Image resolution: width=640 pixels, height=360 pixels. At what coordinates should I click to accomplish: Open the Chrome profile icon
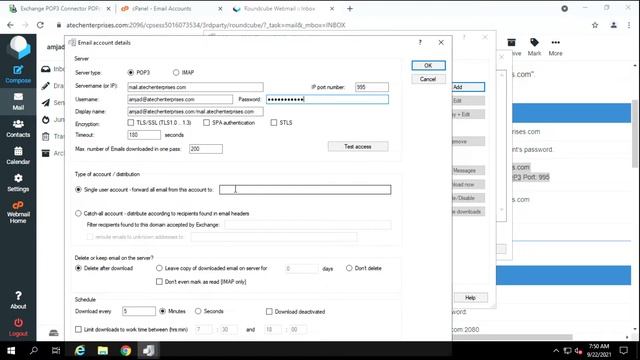pos(613,25)
